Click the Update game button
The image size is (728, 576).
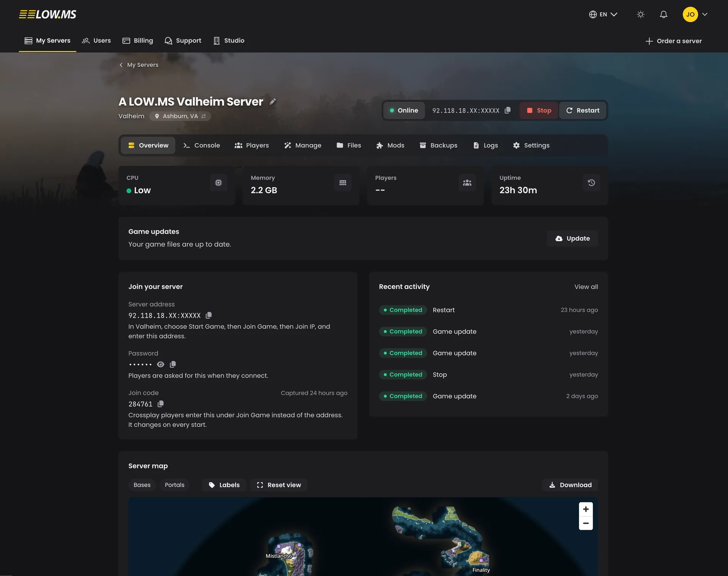[x=572, y=238]
